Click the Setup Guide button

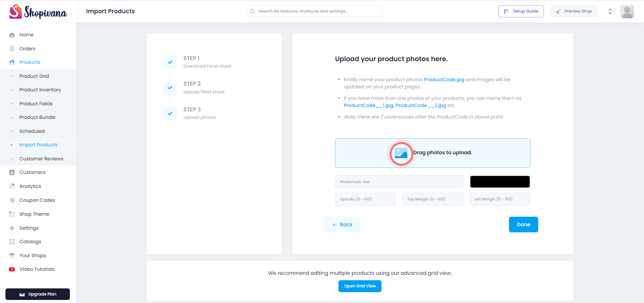point(521,11)
